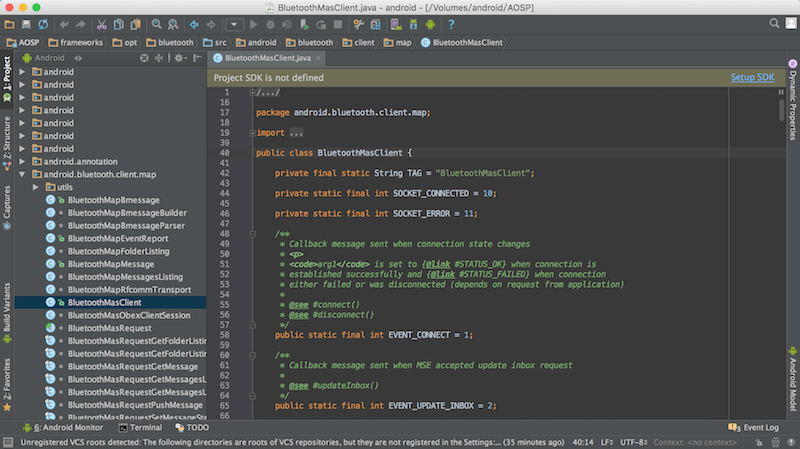Click the opt breadcrumb
The height and width of the screenshot is (449, 800).
pyautogui.click(x=125, y=42)
